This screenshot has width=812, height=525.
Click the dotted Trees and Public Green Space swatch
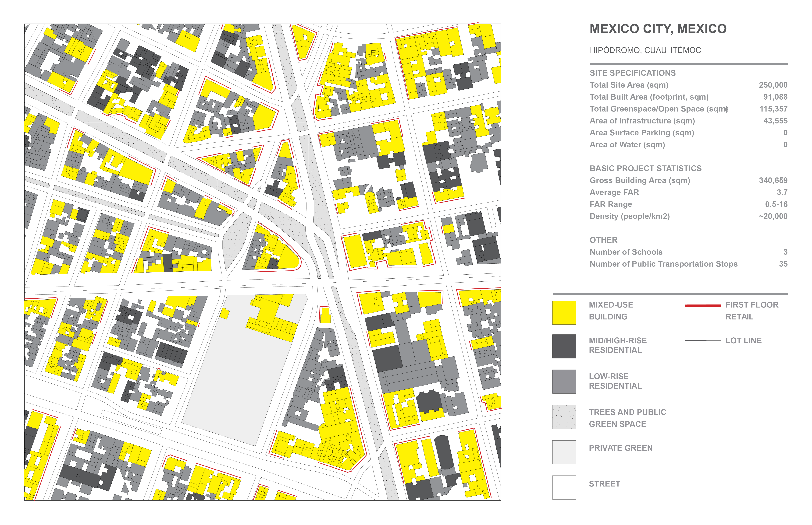[564, 417]
